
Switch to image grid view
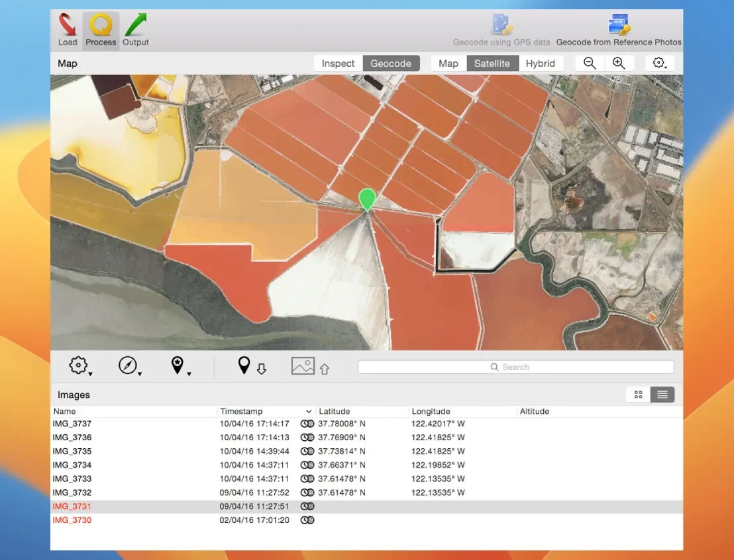coord(639,395)
